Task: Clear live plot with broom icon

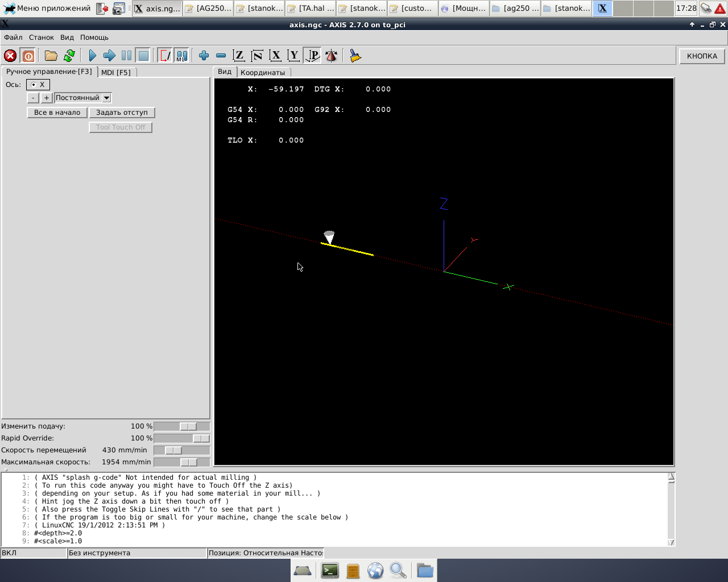Action: 355,56
